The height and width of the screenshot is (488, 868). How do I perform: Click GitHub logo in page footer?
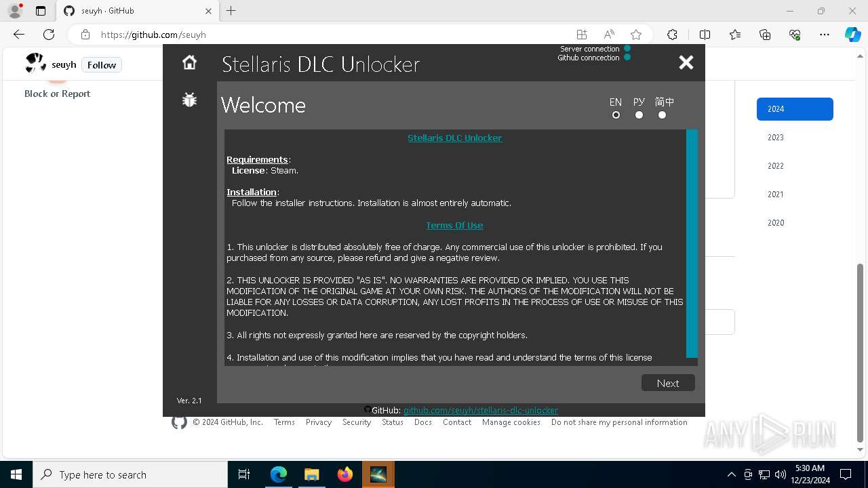click(x=179, y=422)
